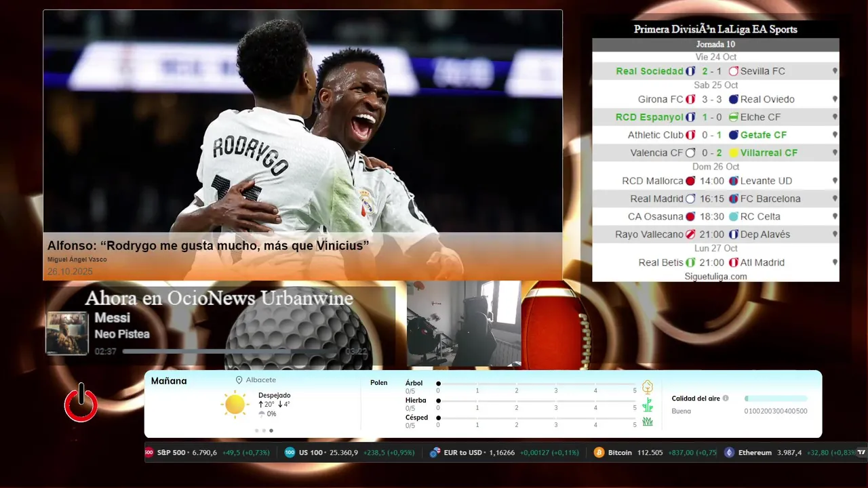868x488 pixels.
Task: Click the Césped grass pollen icon
Action: [x=647, y=422]
